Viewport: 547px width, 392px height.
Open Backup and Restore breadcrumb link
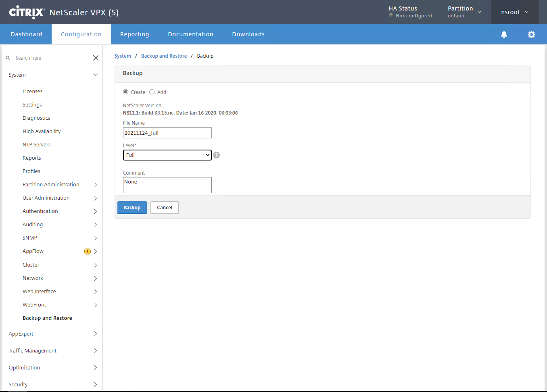164,56
